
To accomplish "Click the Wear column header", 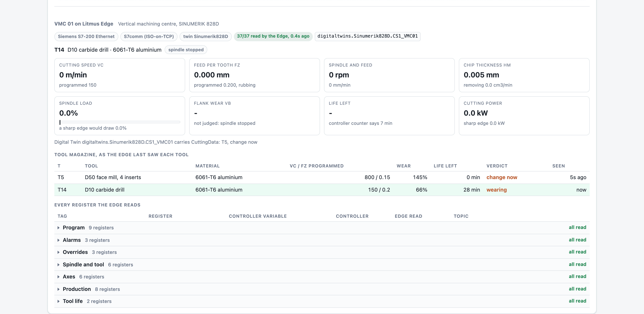I will (x=404, y=166).
